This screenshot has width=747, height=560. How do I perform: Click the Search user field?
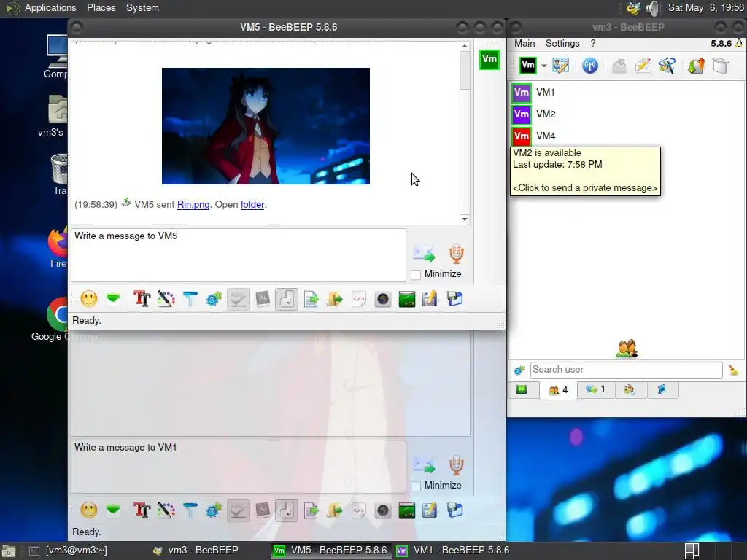(626, 370)
